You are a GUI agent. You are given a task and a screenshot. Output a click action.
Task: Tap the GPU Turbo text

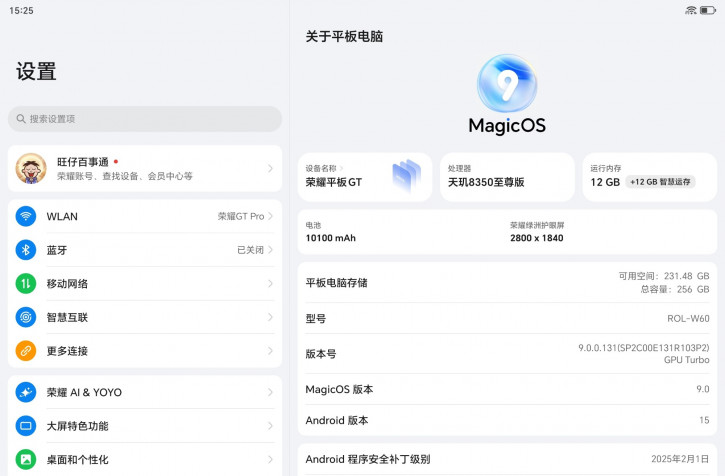pyautogui.click(x=687, y=359)
